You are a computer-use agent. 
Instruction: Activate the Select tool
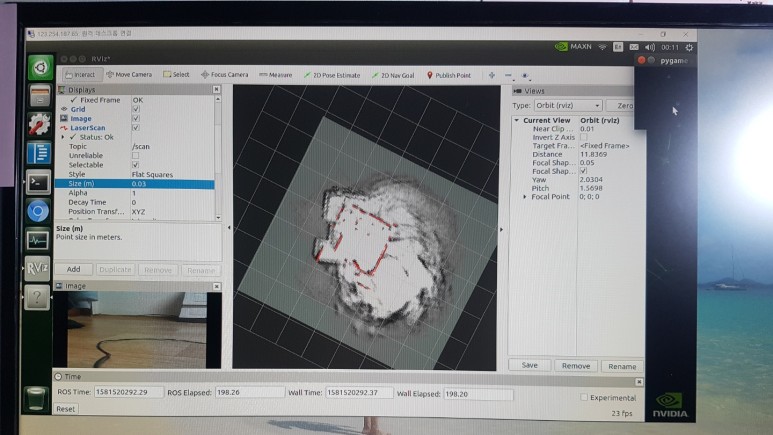(176, 74)
